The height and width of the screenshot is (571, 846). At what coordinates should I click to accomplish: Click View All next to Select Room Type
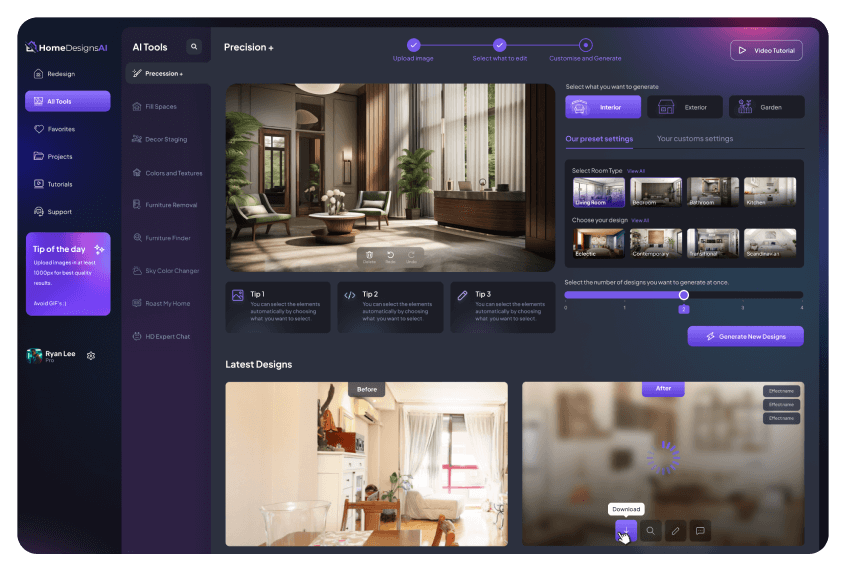click(x=636, y=171)
